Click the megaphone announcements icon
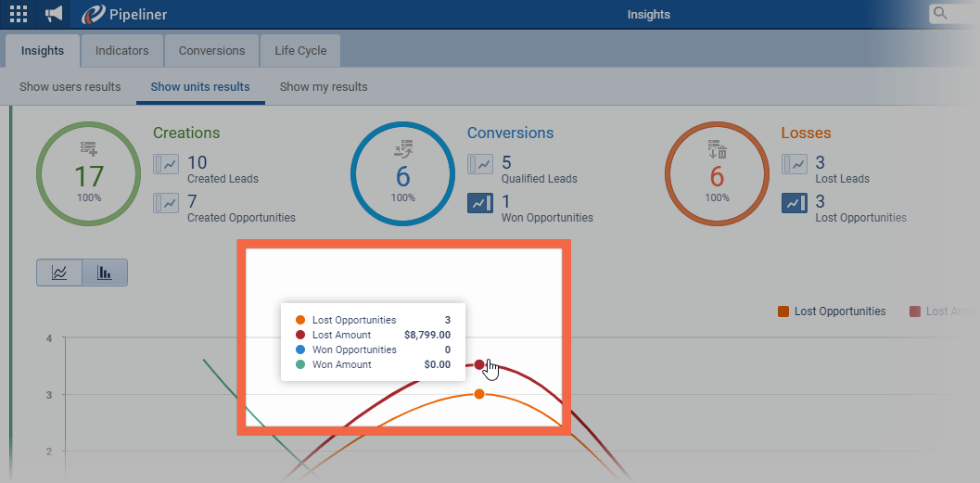 point(54,14)
